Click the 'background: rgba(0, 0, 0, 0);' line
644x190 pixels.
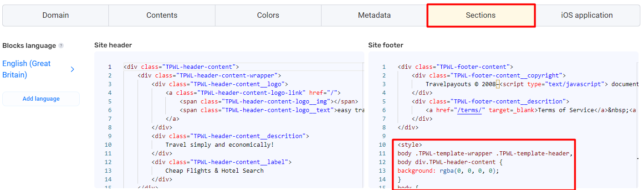448,170
